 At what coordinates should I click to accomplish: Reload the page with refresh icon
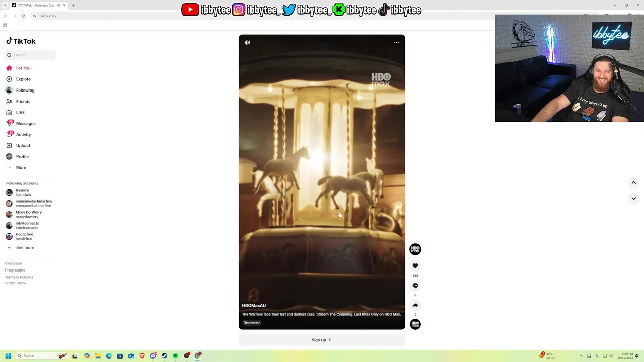point(24,16)
